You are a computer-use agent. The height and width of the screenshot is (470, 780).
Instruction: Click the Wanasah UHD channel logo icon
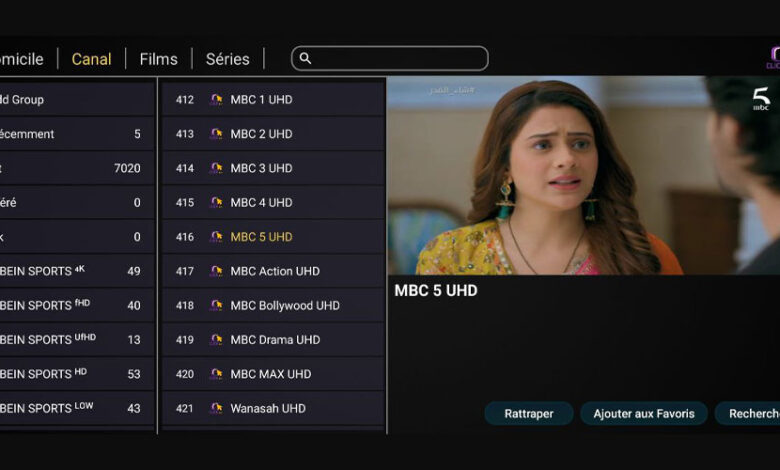(x=216, y=408)
